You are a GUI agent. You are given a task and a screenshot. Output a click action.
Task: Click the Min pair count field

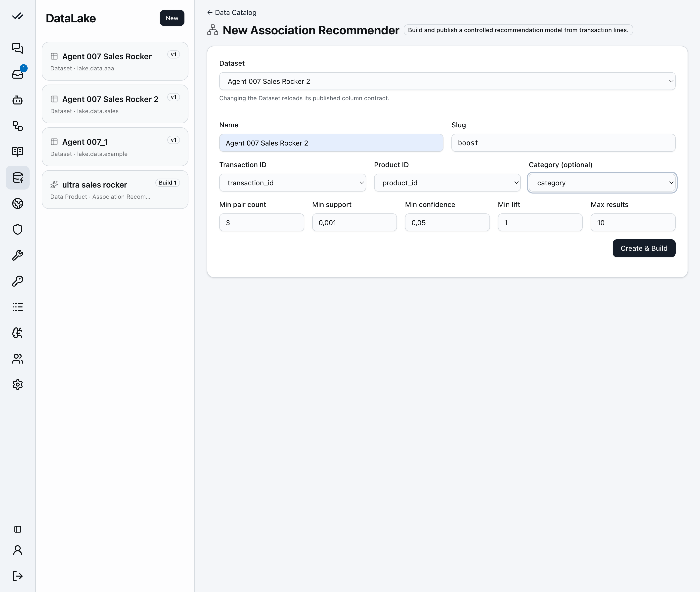click(x=262, y=223)
